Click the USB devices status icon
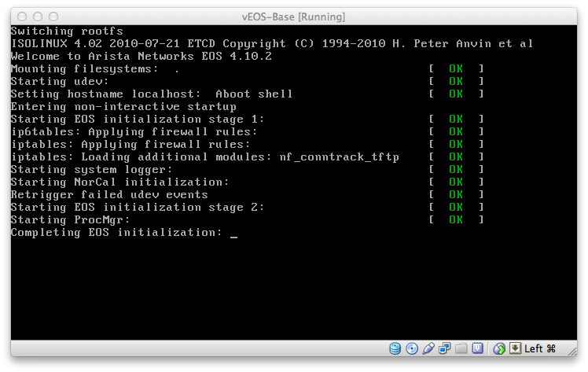 coord(428,348)
